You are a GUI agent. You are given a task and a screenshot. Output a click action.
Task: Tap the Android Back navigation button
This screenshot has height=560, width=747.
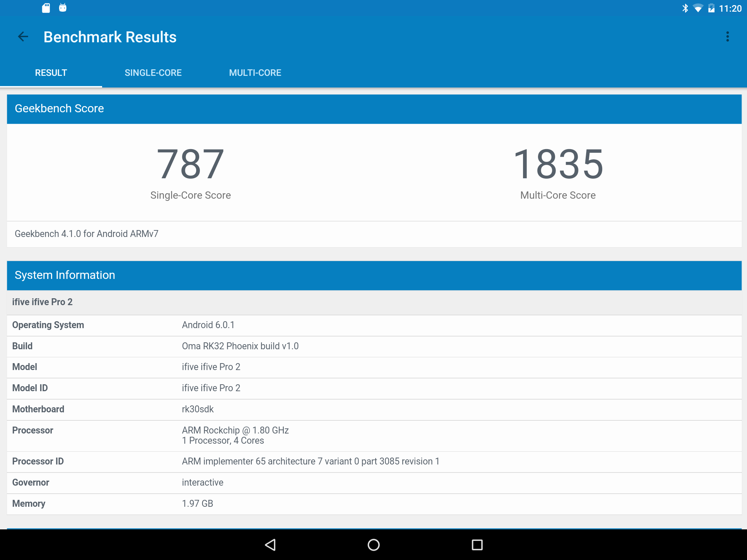click(270, 545)
